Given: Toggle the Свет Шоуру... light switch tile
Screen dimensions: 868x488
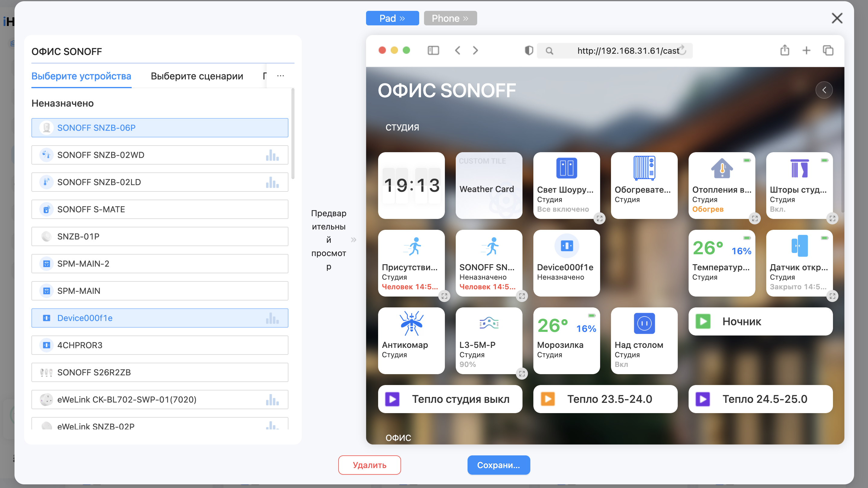Looking at the screenshot, I should tap(566, 186).
